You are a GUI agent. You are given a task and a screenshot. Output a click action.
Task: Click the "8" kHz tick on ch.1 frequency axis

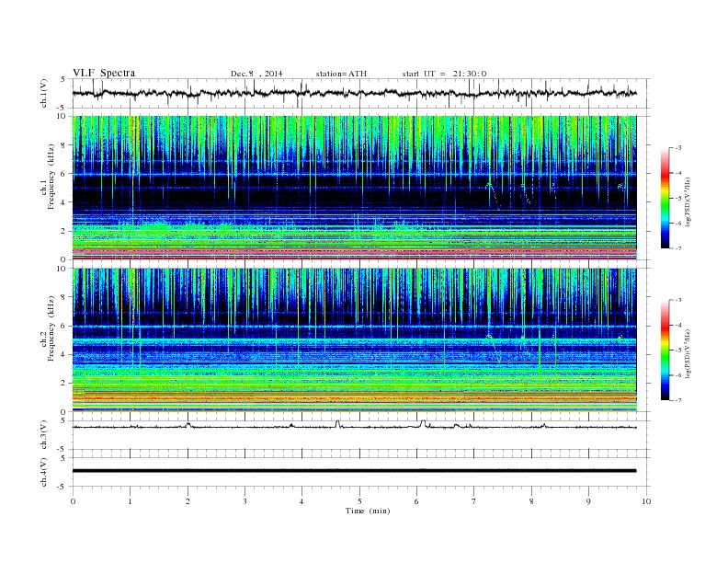[x=64, y=145]
